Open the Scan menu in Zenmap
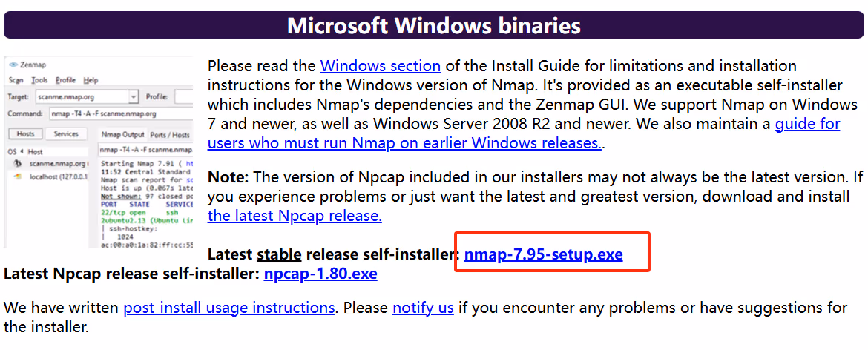Screen dimensions: 868x350 coord(16,80)
